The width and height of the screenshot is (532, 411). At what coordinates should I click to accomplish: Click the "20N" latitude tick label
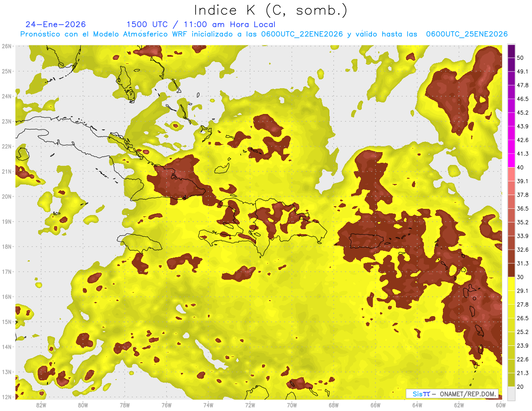[6, 196]
